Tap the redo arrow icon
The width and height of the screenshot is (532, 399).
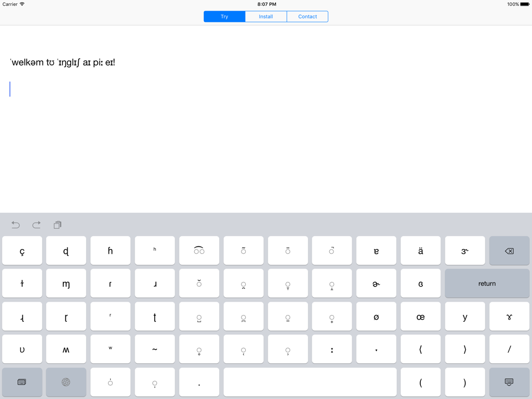pyautogui.click(x=36, y=225)
